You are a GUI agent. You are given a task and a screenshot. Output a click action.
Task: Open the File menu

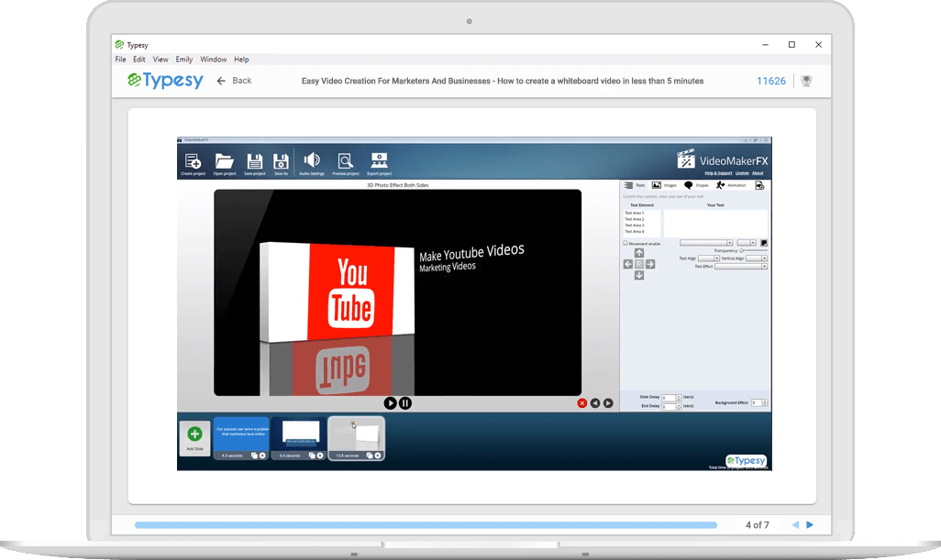[121, 60]
